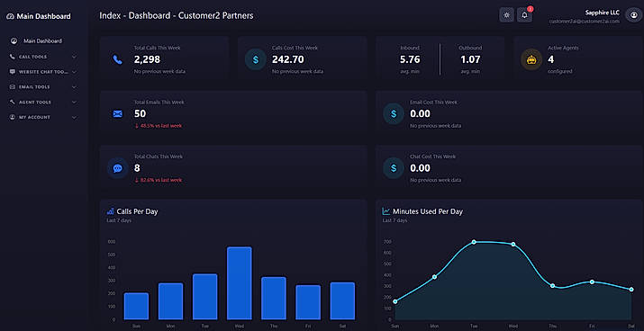The width and height of the screenshot is (644, 331).
Task: Click the line chart icon beside Minutes Used Per Day
Action: click(386, 211)
